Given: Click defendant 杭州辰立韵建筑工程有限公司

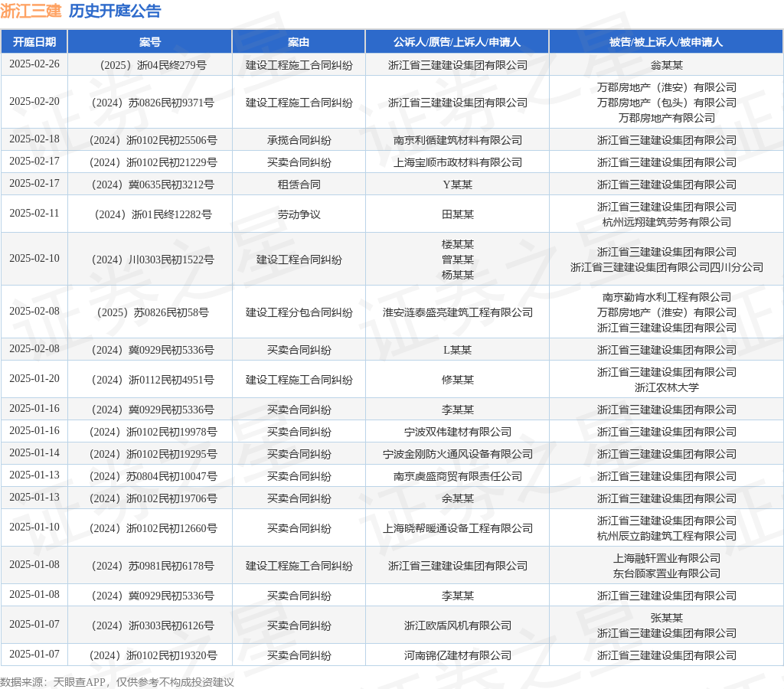Looking at the screenshot, I should 667,536.
